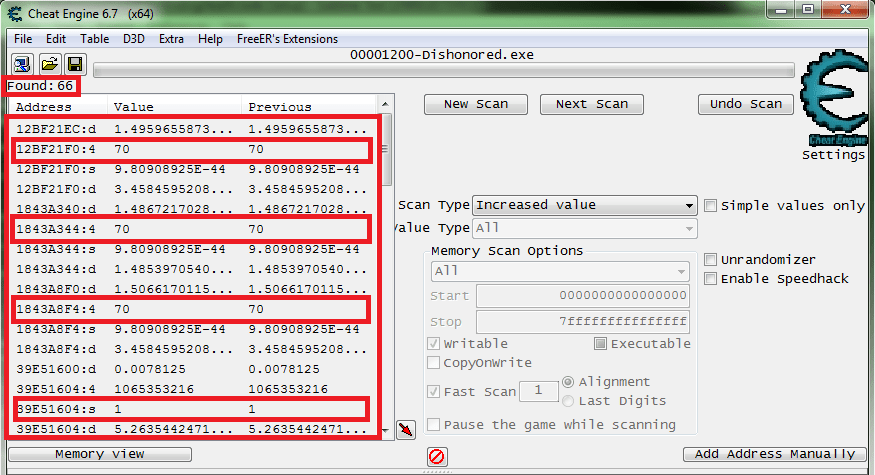This screenshot has width=875, height=475.
Task: Select result row 1843A8F4:4
Action: [x=191, y=309]
